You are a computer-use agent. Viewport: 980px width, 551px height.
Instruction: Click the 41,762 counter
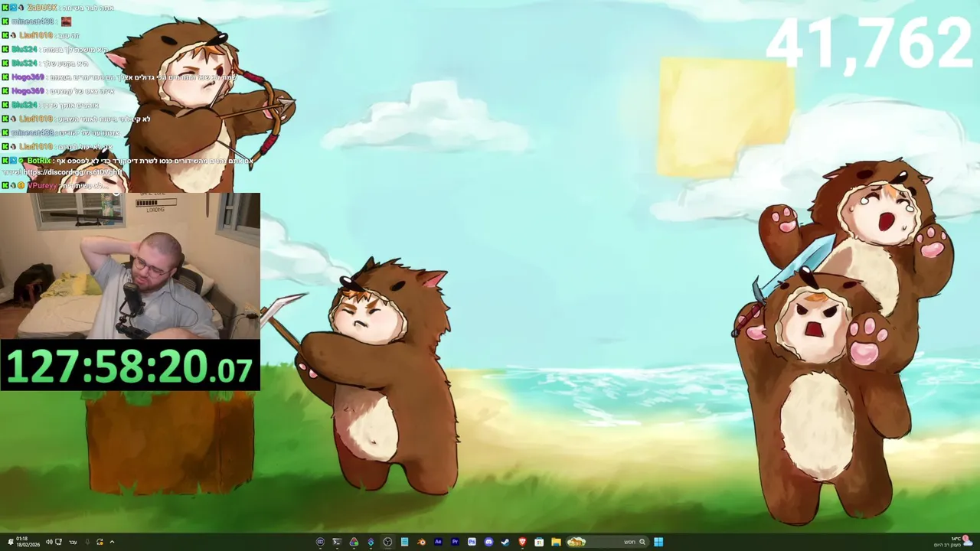870,44
